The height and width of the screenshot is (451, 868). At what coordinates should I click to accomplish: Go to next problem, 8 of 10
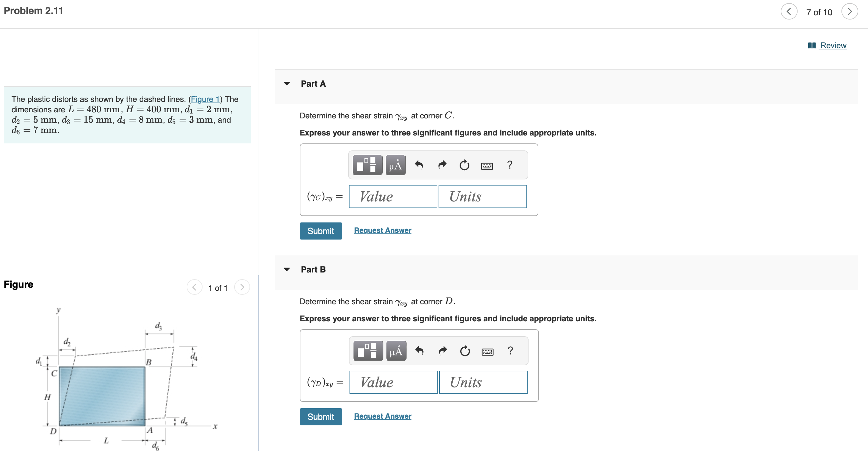849,12
